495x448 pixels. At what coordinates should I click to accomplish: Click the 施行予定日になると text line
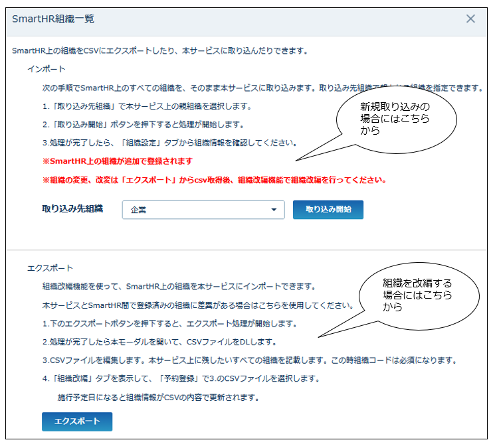(159, 398)
